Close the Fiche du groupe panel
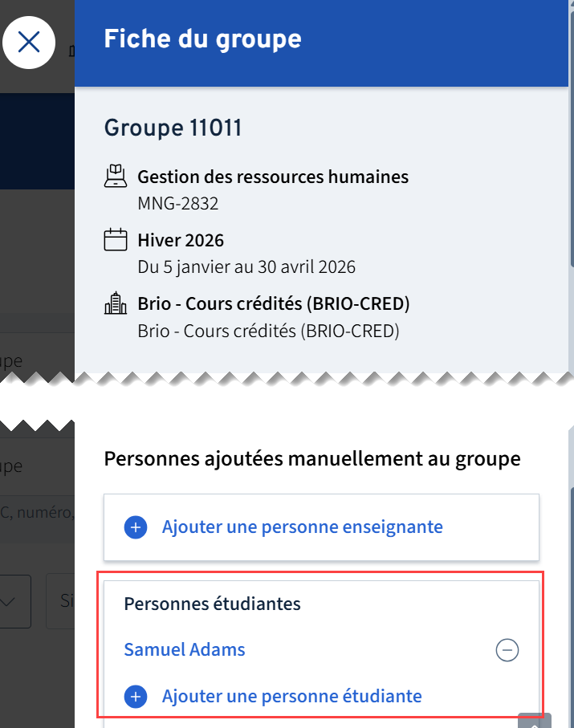The height and width of the screenshot is (728, 574). [x=29, y=42]
